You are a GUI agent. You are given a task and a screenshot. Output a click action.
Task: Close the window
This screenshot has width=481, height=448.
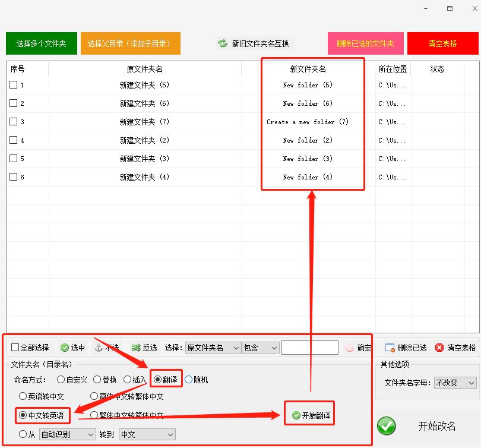[474, 8]
